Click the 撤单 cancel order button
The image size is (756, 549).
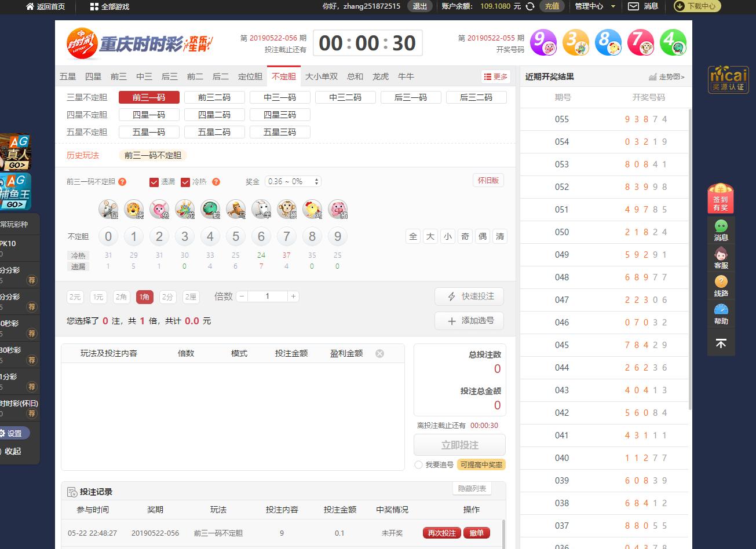point(477,533)
